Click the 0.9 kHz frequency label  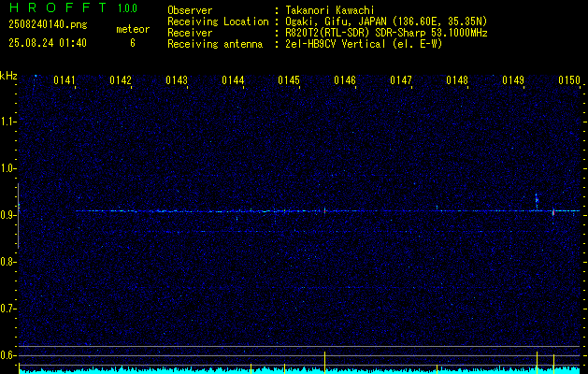click(x=7, y=215)
